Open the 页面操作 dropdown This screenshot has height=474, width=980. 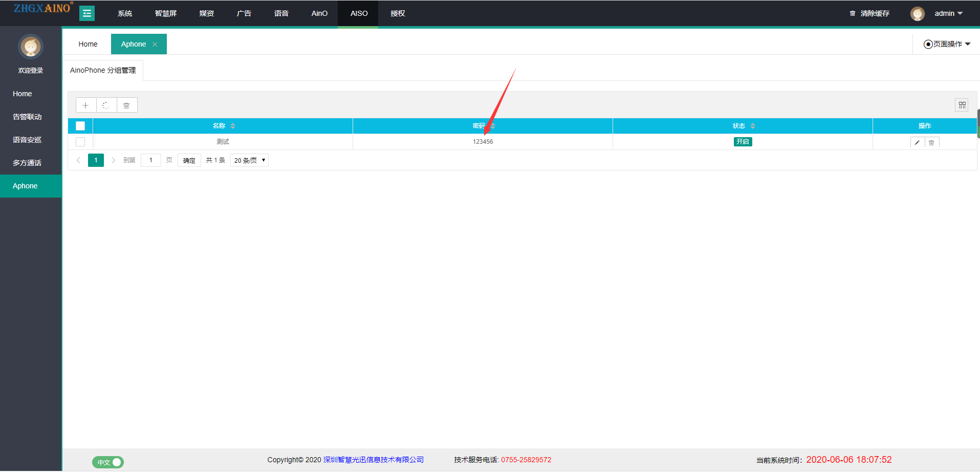click(947, 44)
